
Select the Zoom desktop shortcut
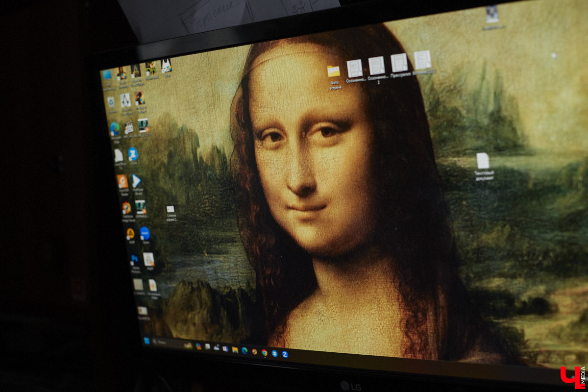click(x=145, y=233)
